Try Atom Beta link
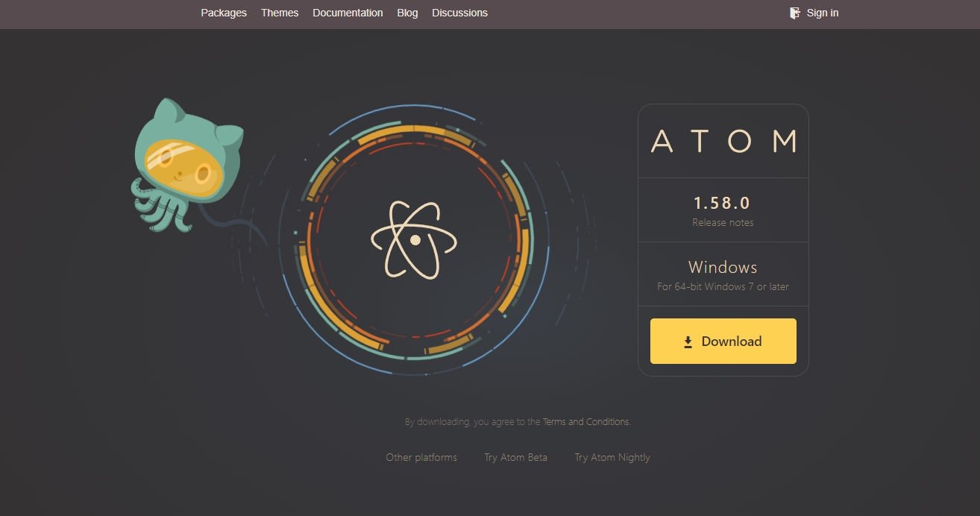This screenshot has width=980, height=516. [x=515, y=457]
